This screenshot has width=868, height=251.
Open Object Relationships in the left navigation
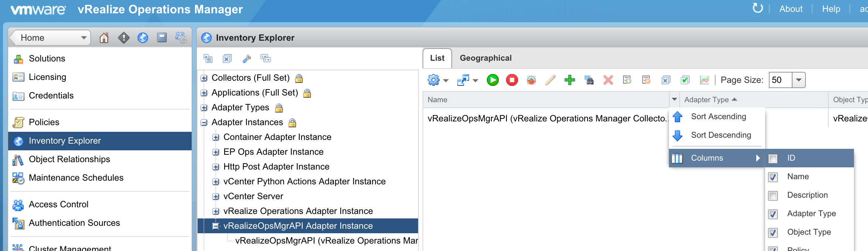point(69,159)
